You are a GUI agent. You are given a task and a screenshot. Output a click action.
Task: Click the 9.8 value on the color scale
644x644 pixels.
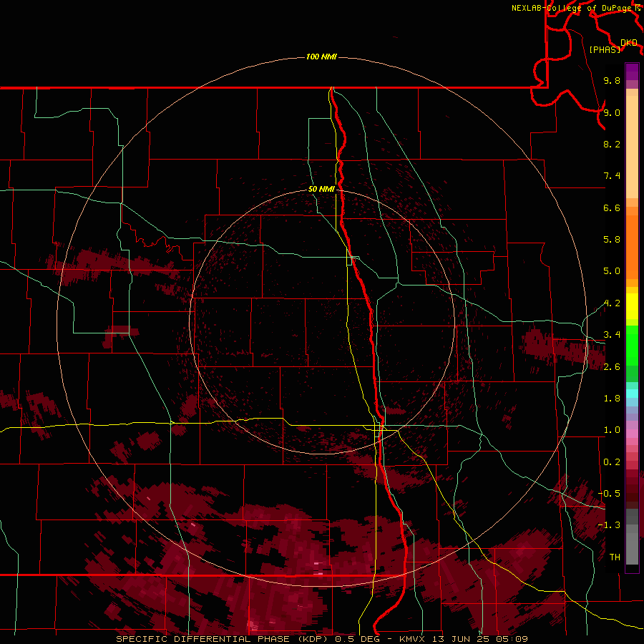(x=612, y=80)
